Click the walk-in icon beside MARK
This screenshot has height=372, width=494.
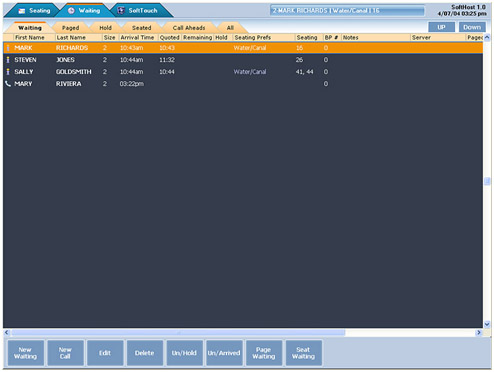pyautogui.click(x=8, y=48)
